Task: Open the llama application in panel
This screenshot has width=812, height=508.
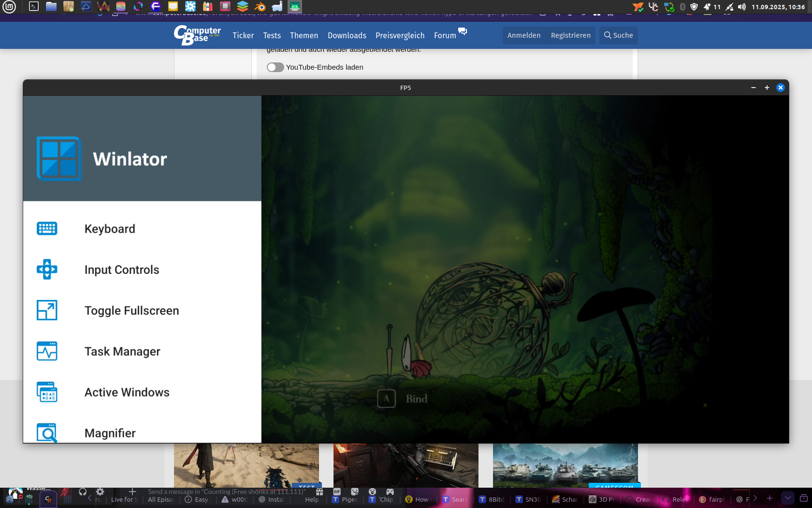Action: 277,7
